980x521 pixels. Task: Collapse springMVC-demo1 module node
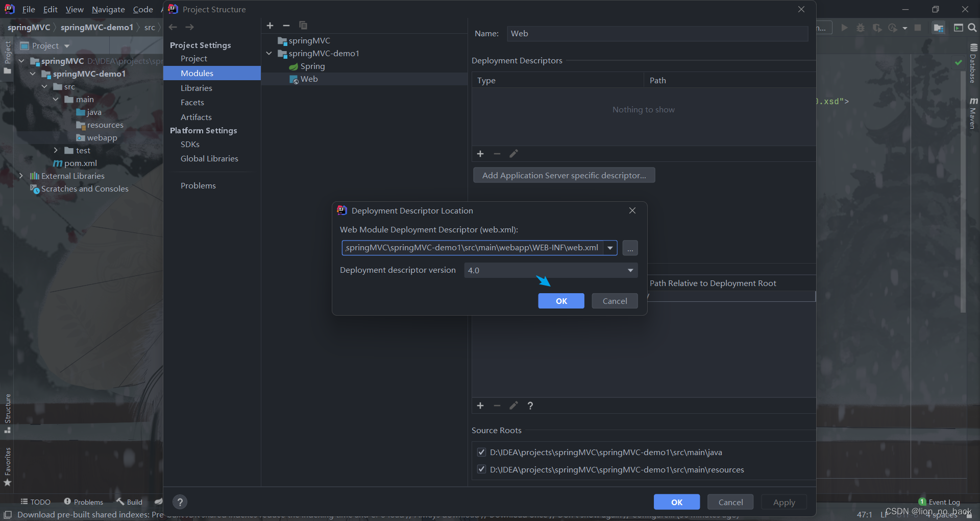point(269,53)
